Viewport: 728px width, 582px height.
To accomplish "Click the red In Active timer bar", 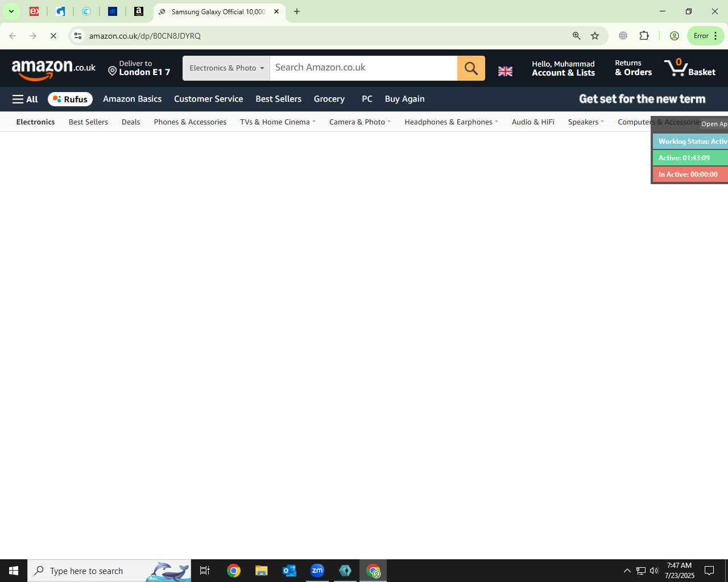I will coord(690,174).
